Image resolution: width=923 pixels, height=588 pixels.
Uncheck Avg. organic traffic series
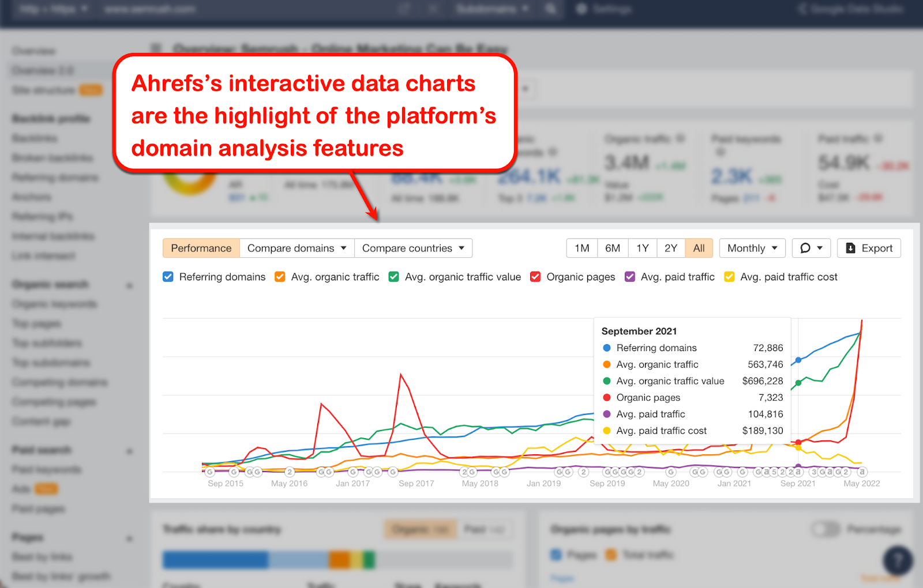[280, 277]
